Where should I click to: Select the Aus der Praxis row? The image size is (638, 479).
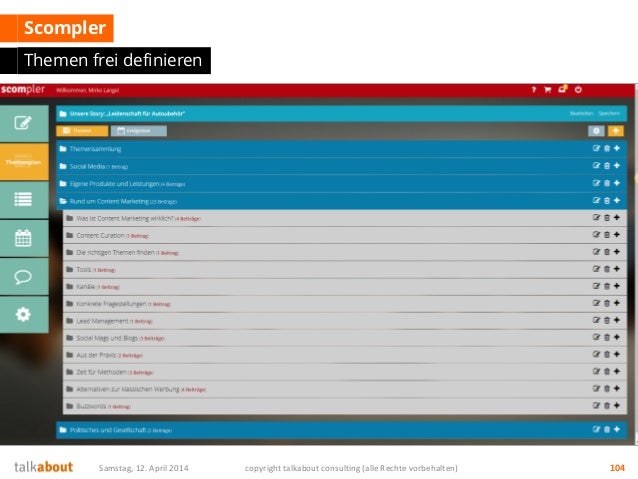[345, 355]
